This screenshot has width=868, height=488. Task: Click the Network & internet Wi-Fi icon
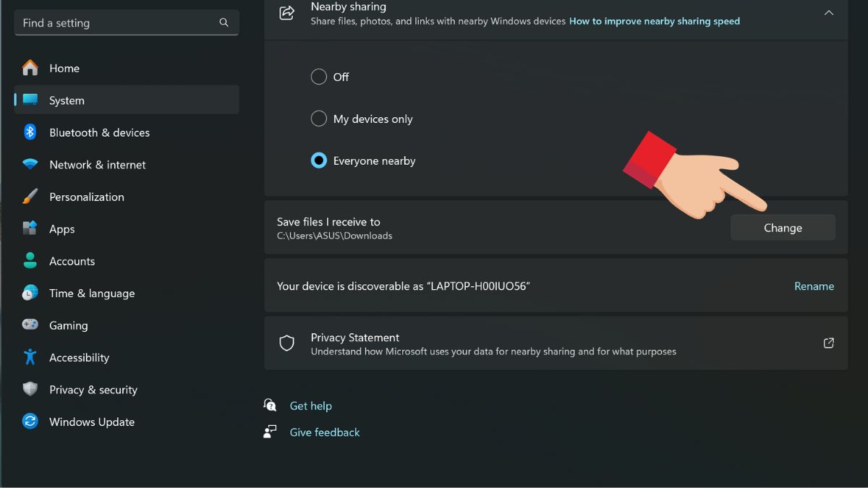[30, 165]
